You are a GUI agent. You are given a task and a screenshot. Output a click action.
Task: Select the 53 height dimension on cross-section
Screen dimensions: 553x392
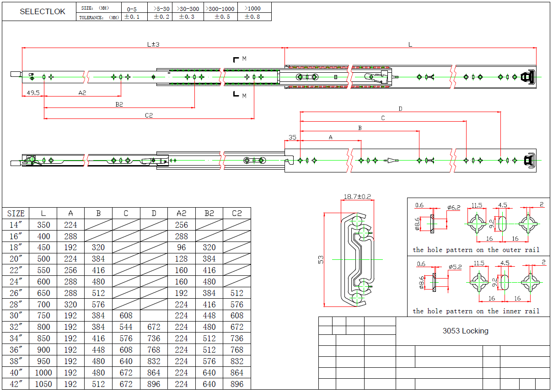coord(321,259)
